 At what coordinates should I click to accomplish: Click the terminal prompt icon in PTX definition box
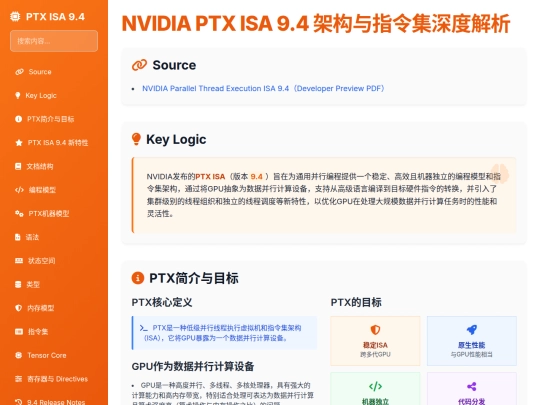[x=144, y=328]
